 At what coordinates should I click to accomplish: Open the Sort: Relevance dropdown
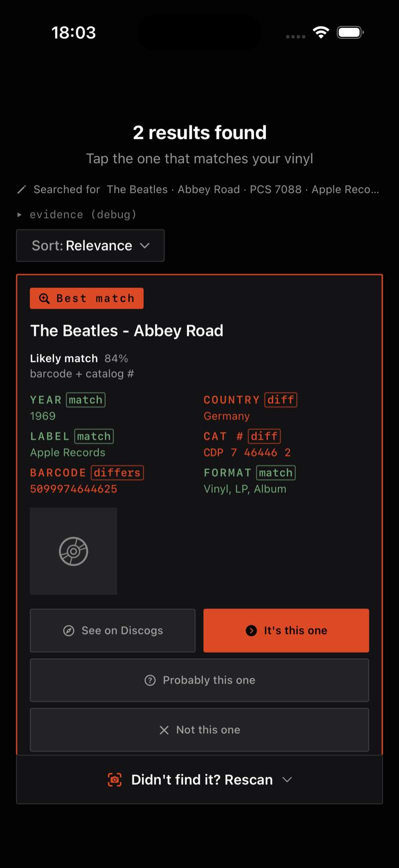(90, 246)
